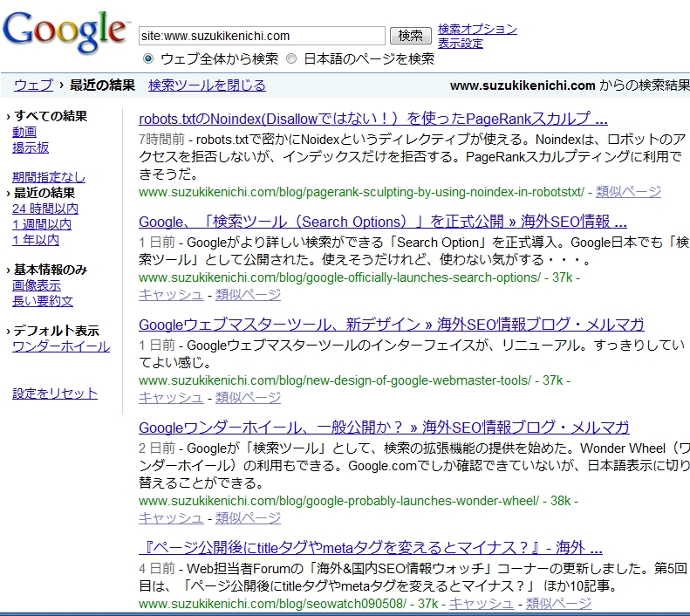Image resolution: width=690 pixels, height=616 pixels.
Task: Choose 期間指定なし time filter
Action: [49, 177]
